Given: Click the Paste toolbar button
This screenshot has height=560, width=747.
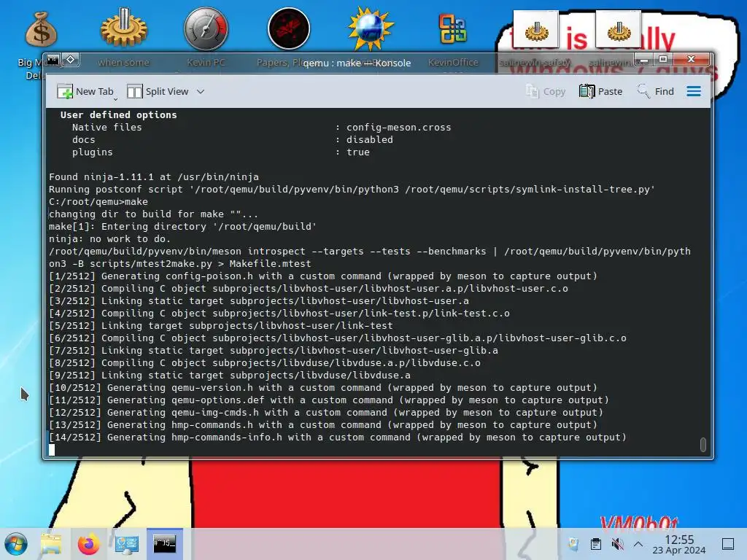Looking at the screenshot, I should [601, 91].
